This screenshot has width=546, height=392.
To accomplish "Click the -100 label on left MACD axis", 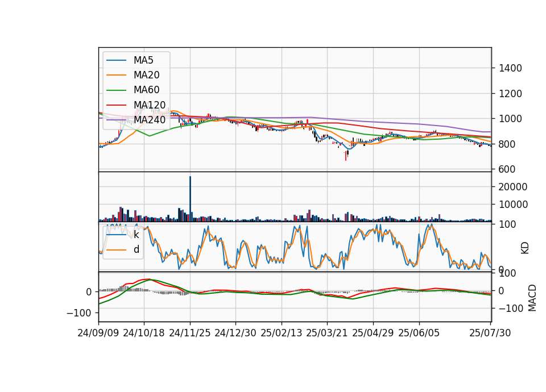I will [x=79, y=313].
